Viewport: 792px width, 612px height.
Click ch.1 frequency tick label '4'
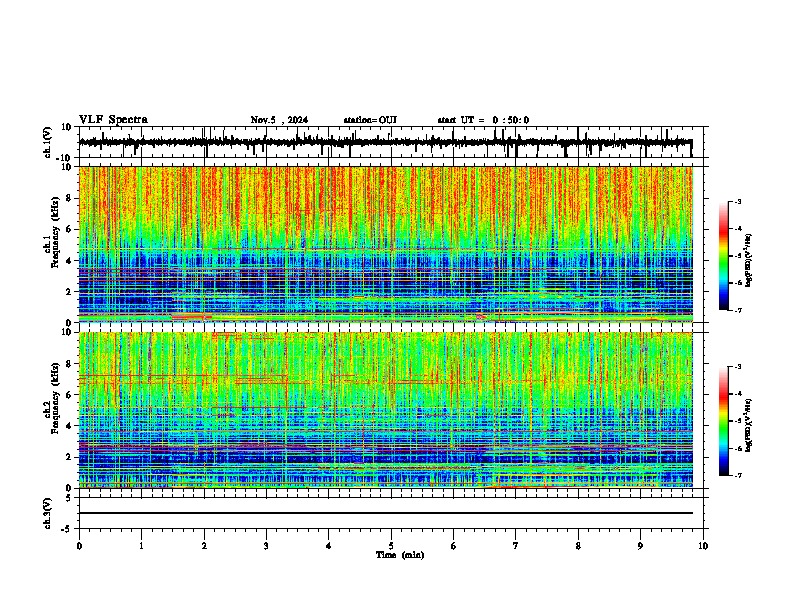click(69, 261)
